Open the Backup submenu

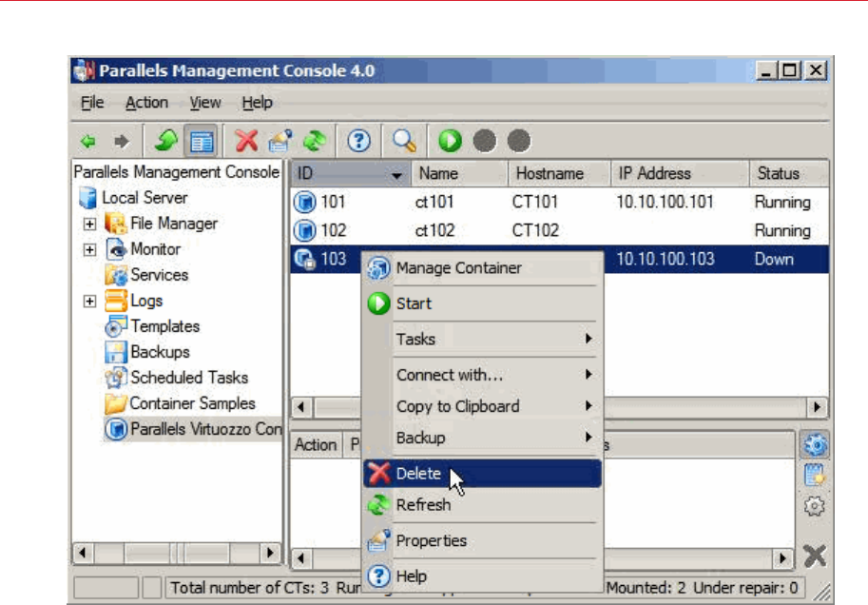click(482, 438)
